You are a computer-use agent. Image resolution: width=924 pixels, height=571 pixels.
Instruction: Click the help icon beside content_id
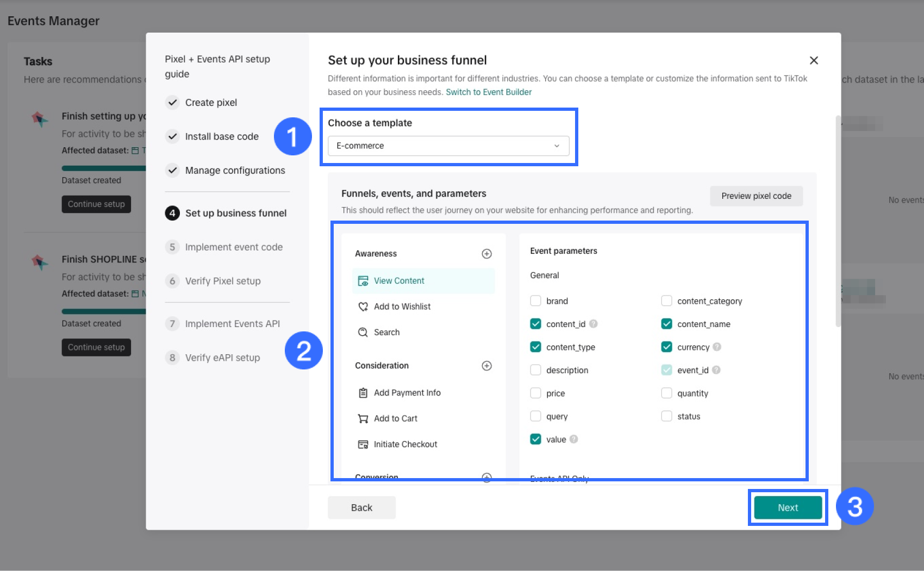(594, 324)
